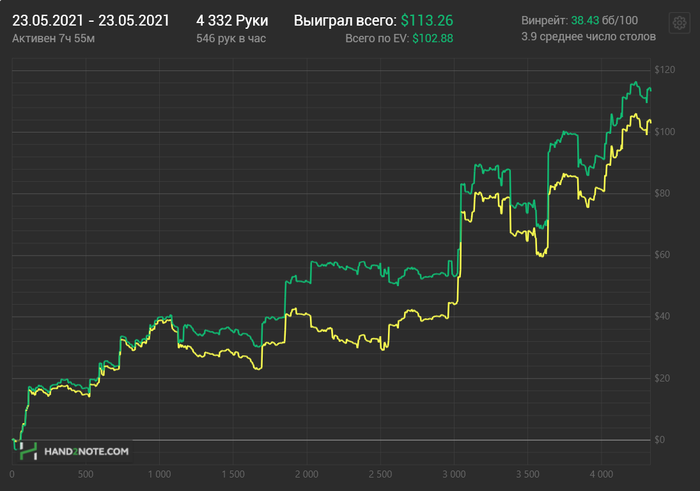Click the 1 500 hands x-axis label
Viewport: 700px width, 491px height.
233,474
